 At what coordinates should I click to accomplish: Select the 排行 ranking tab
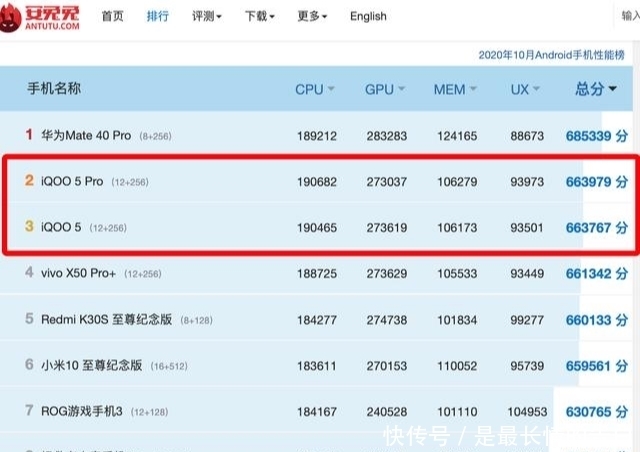click(158, 16)
